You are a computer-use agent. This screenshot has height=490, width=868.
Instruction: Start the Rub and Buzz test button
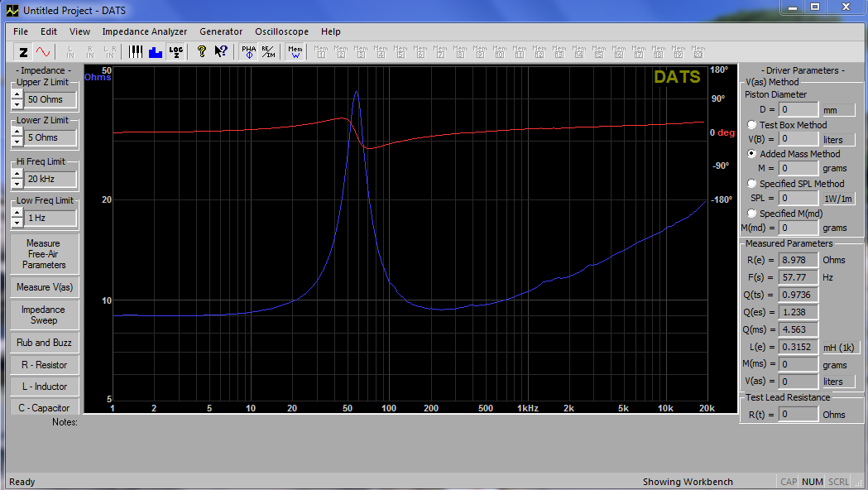[45, 343]
